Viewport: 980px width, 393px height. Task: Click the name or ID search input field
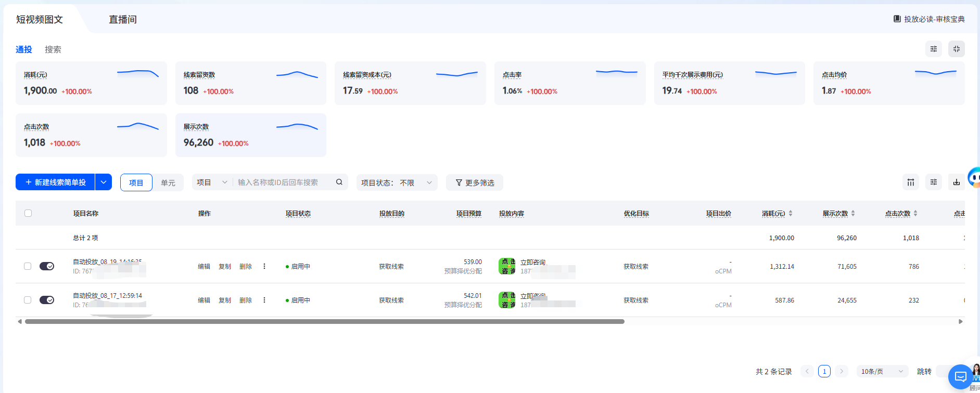284,182
